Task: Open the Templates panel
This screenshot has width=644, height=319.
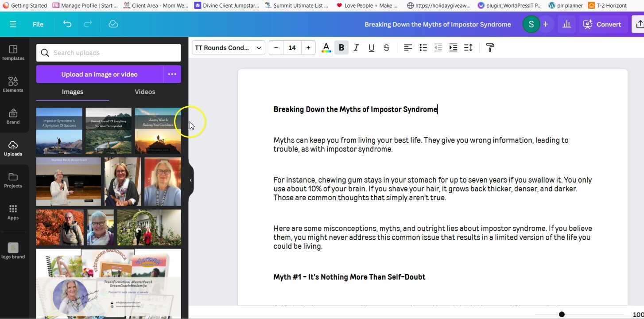Action: 13,53
